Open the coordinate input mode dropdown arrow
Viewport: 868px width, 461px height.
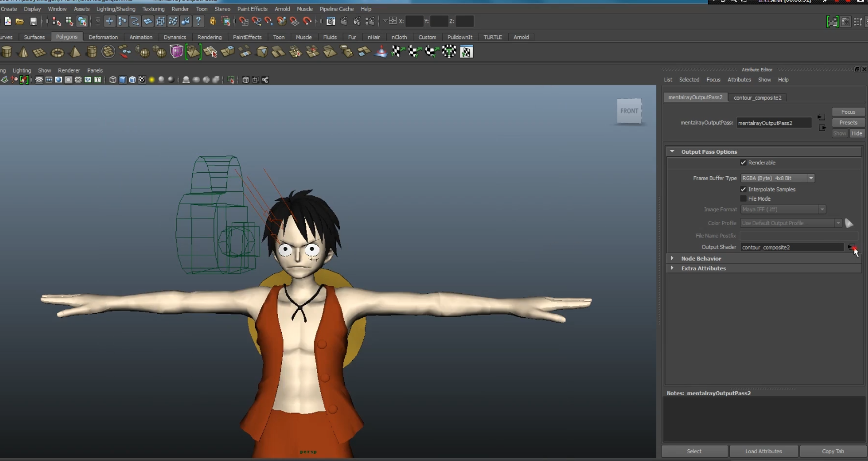coord(386,21)
